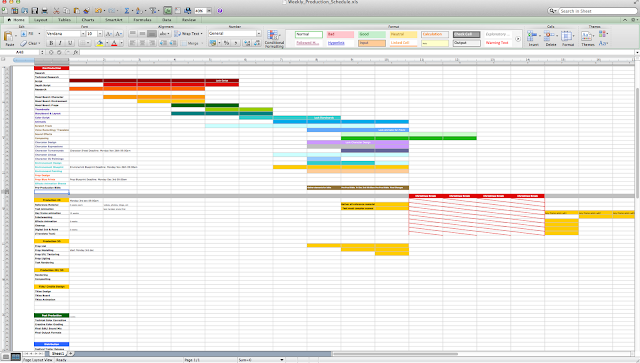Open the Charts ribbon tab
Image resolution: width=640 pixels, height=363 pixels.
point(88,20)
